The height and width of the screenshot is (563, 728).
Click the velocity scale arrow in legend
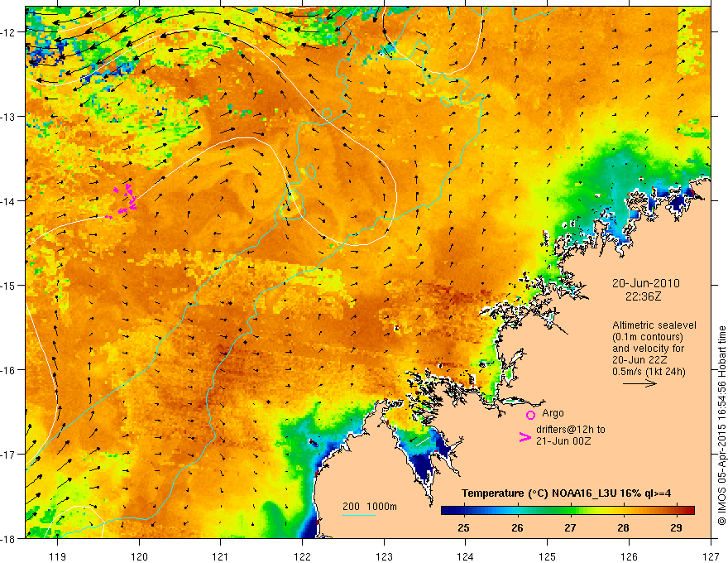coord(639,383)
